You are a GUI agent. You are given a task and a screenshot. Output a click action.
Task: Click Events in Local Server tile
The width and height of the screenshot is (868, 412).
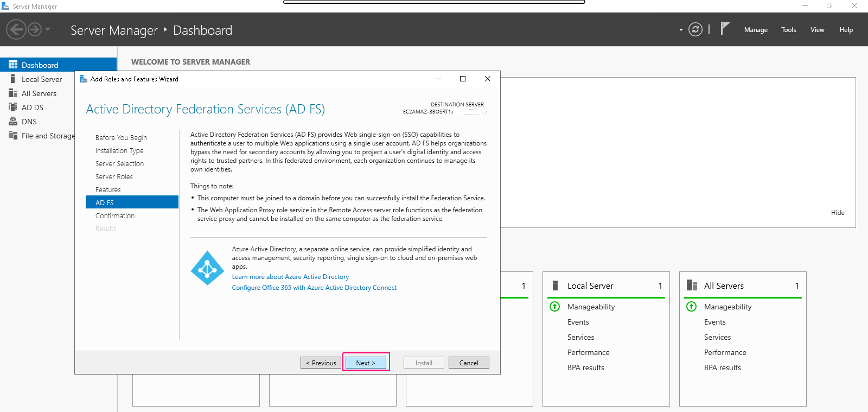(578, 322)
